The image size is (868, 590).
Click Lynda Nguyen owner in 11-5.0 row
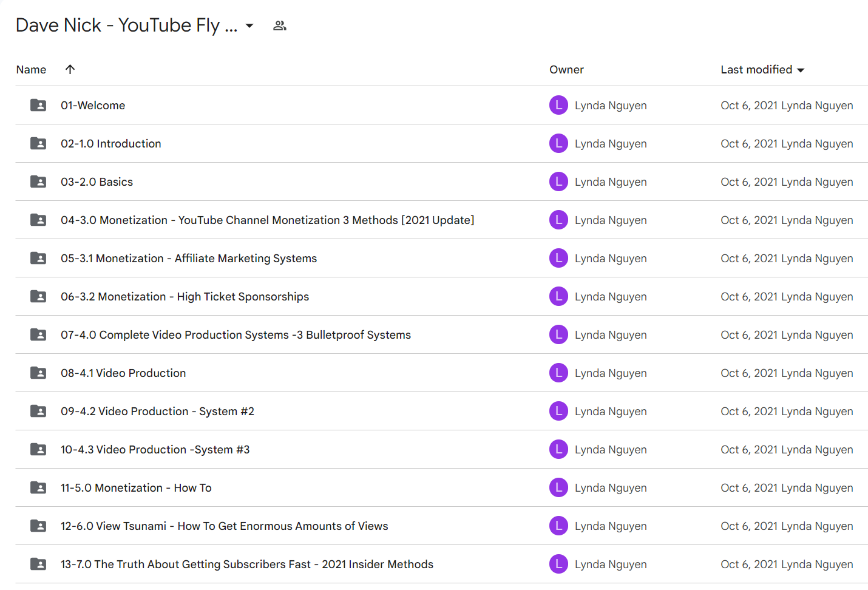[611, 488]
